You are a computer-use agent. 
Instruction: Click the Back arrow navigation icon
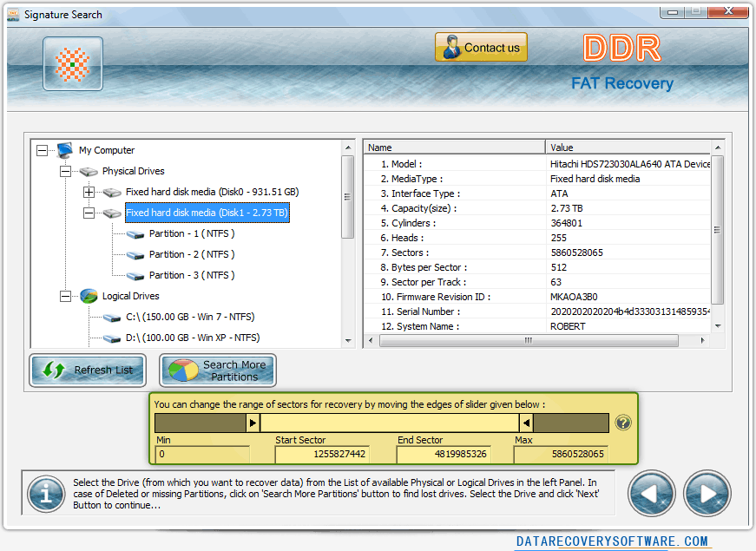point(652,493)
